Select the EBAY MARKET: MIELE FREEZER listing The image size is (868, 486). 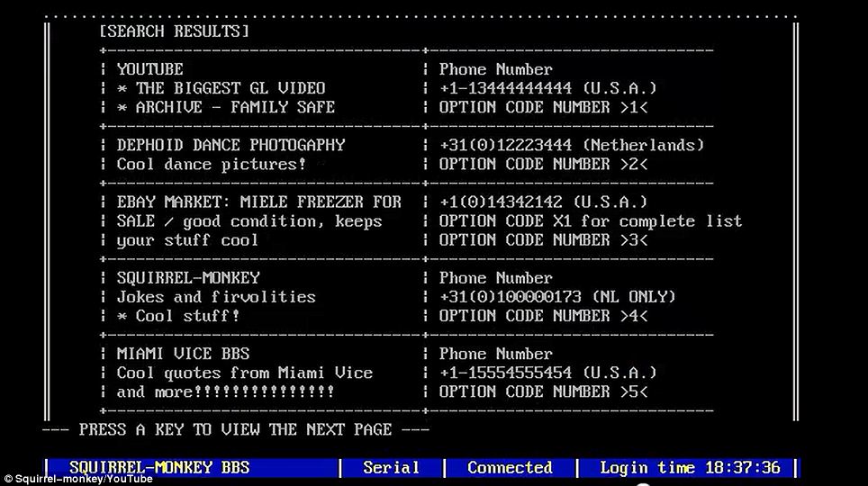pyautogui.click(x=258, y=202)
